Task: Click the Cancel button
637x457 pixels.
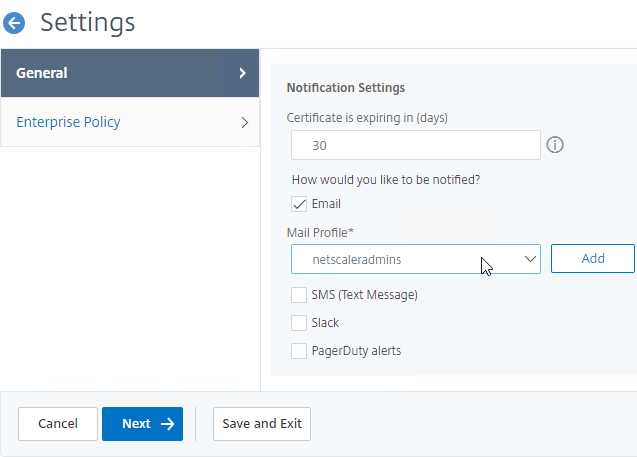Action: 58,424
